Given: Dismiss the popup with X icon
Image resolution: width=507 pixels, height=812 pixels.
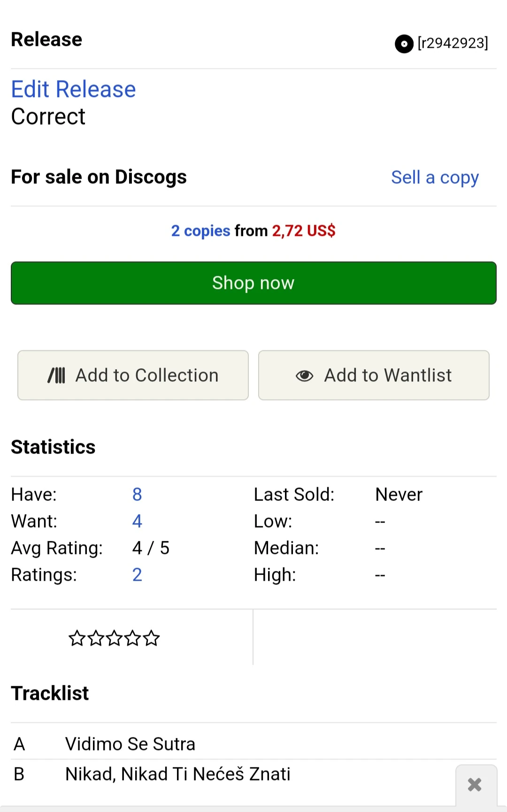Looking at the screenshot, I should [475, 785].
